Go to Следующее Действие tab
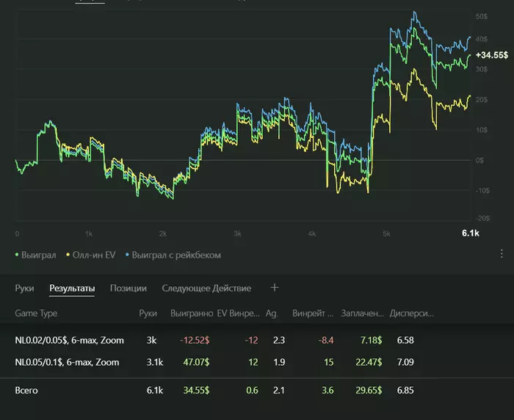The image size is (514, 420). [x=206, y=289]
